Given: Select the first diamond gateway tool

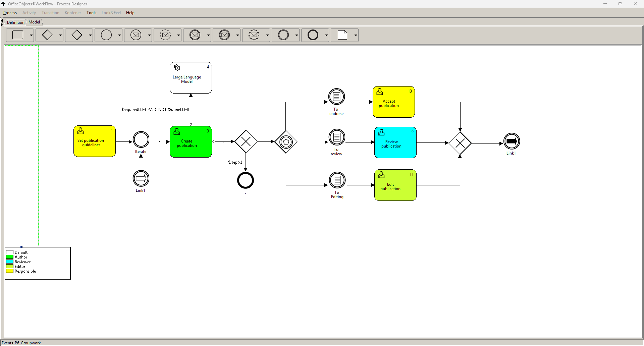Looking at the screenshot, I should click(47, 35).
